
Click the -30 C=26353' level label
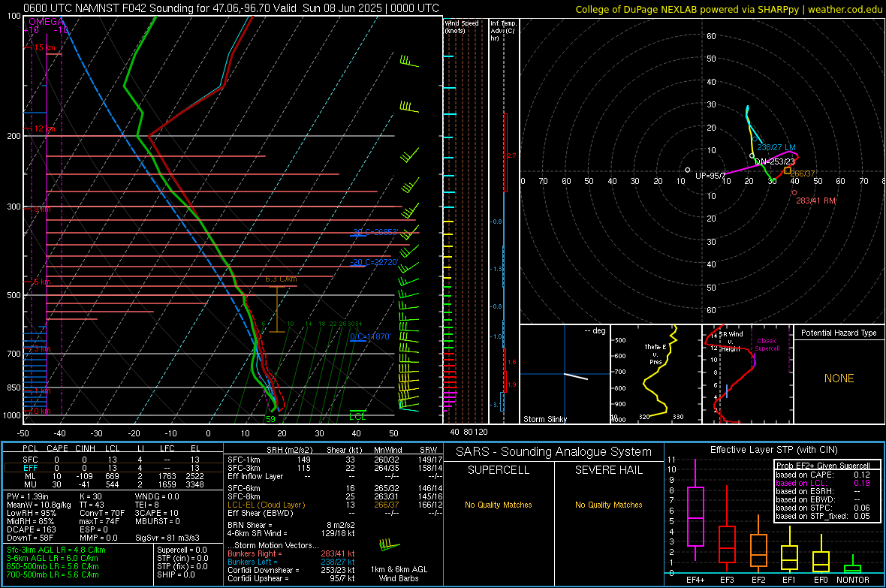(375, 232)
